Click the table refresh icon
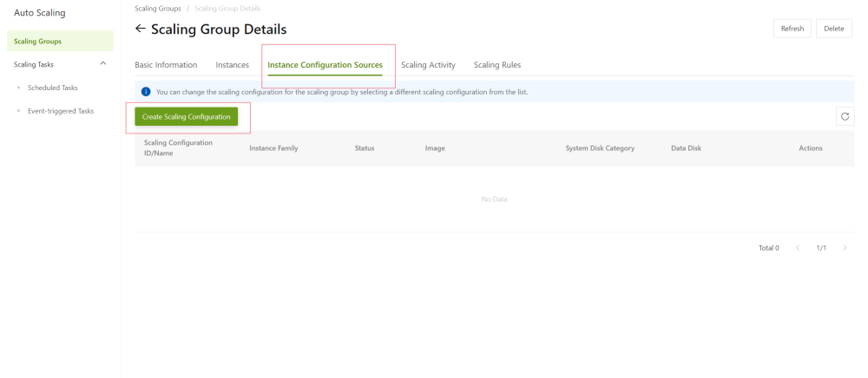This screenshot has width=868, height=378. point(845,116)
